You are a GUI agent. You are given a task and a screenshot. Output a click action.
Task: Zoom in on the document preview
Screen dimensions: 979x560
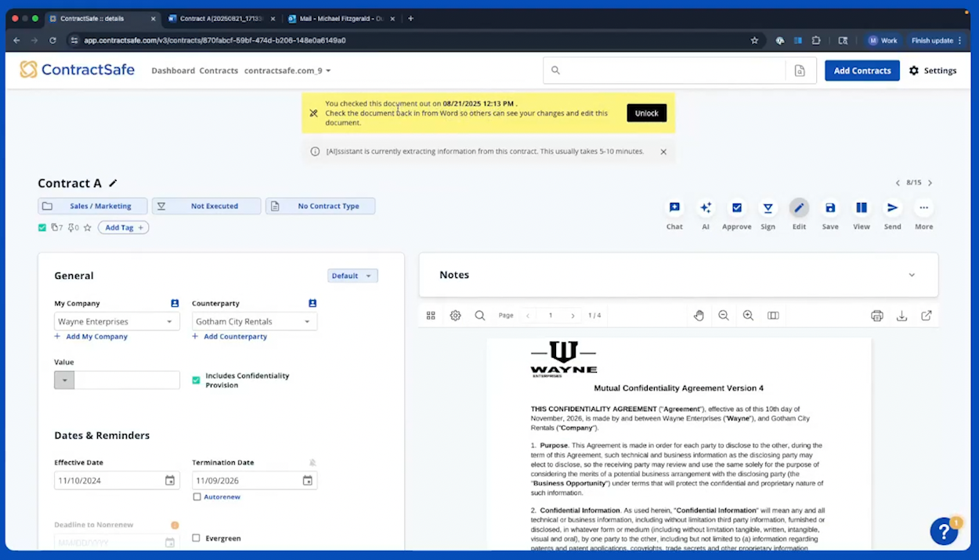click(748, 316)
